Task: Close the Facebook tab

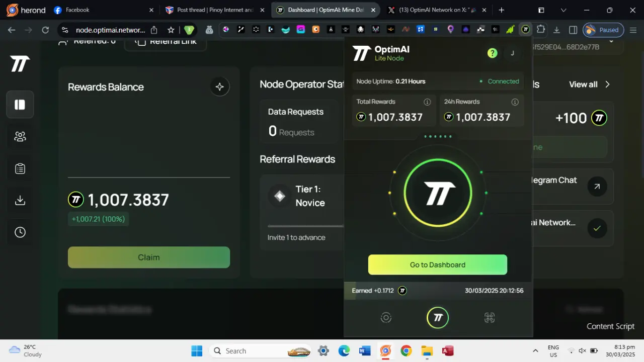Action: click(x=151, y=10)
